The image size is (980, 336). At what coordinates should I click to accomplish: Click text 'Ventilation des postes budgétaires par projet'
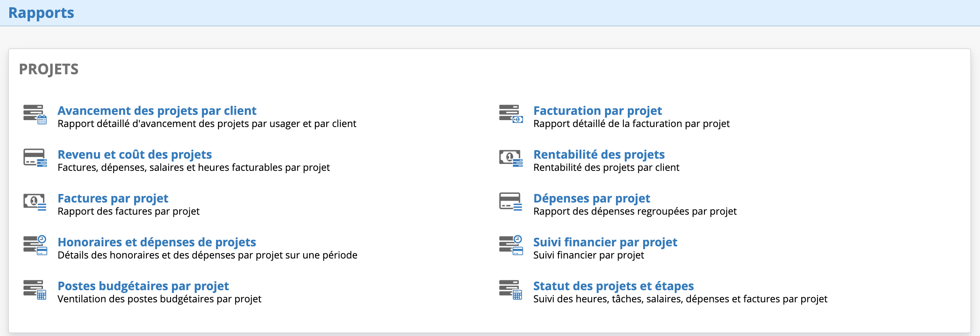159,299
